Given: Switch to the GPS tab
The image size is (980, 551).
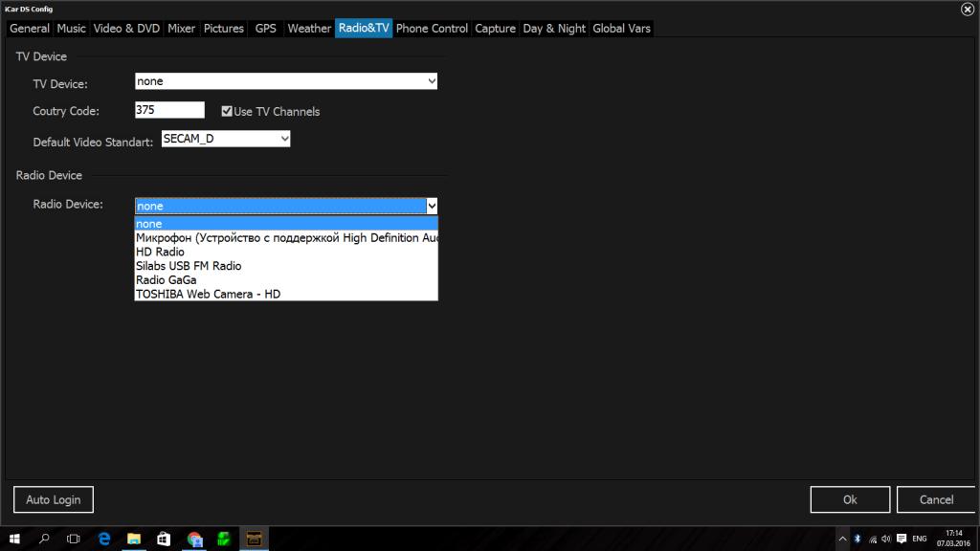Looking at the screenshot, I should pos(265,29).
